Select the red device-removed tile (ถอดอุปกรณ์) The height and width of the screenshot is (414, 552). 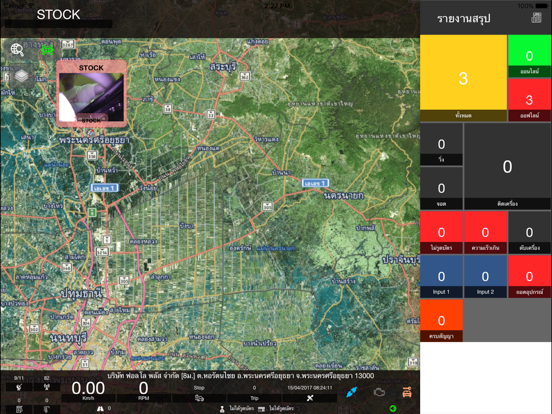click(x=529, y=276)
